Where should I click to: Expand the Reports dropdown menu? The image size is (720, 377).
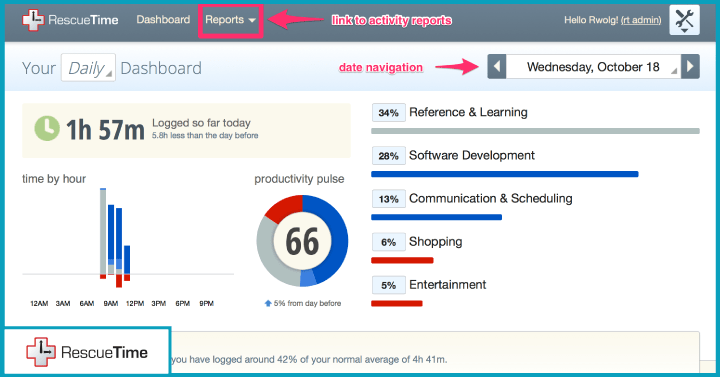coord(231,20)
